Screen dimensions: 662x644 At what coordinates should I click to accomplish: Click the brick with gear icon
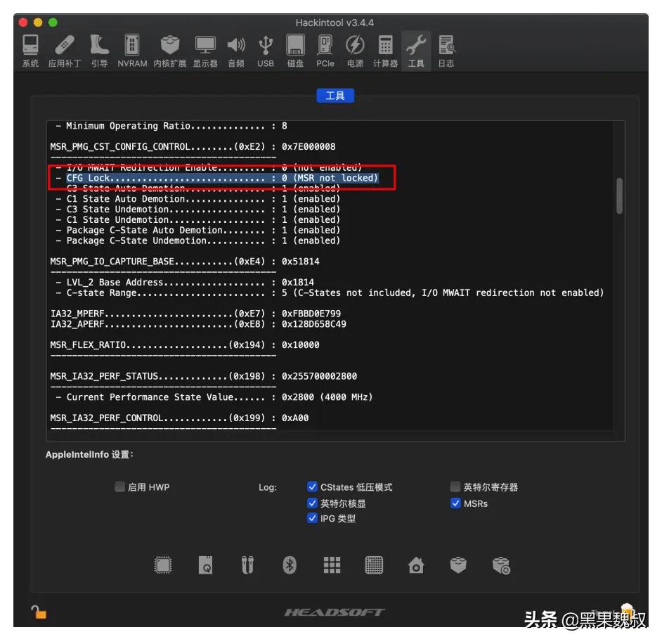pyautogui.click(x=501, y=565)
